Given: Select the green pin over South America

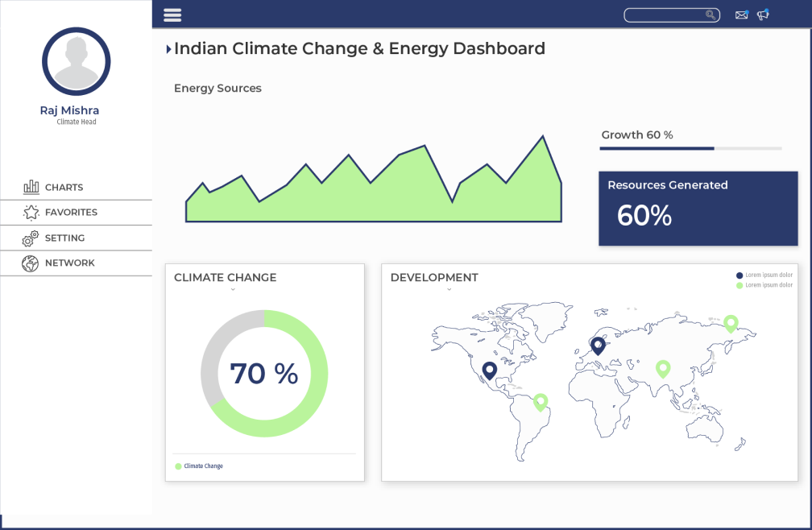Looking at the screenshot, I should pos(541,401).
